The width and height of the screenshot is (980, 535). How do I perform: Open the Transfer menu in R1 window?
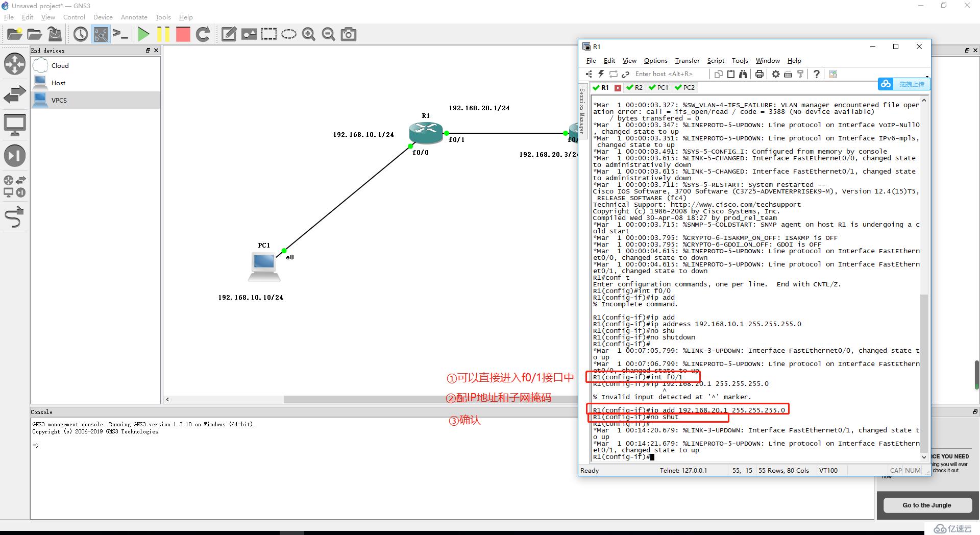point(687,60)
